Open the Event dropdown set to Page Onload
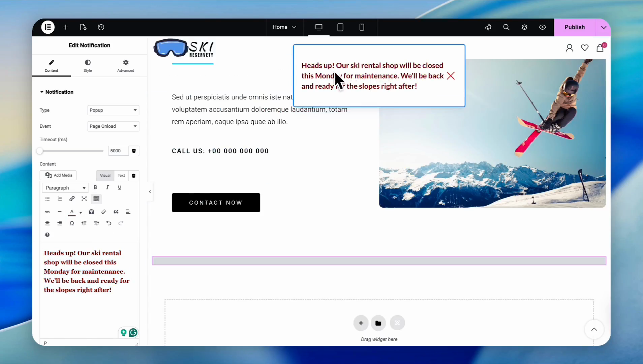643x364 pixels. click(x=113, y=126)
